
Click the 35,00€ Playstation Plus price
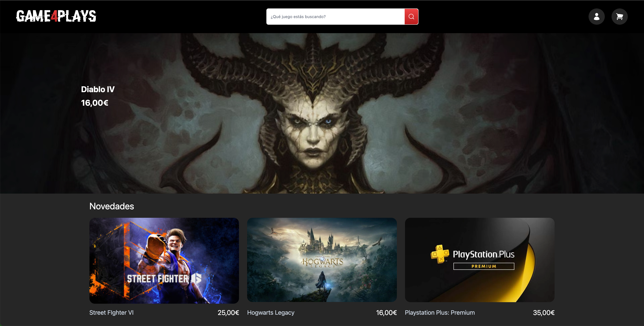click(x=544, y=312)
